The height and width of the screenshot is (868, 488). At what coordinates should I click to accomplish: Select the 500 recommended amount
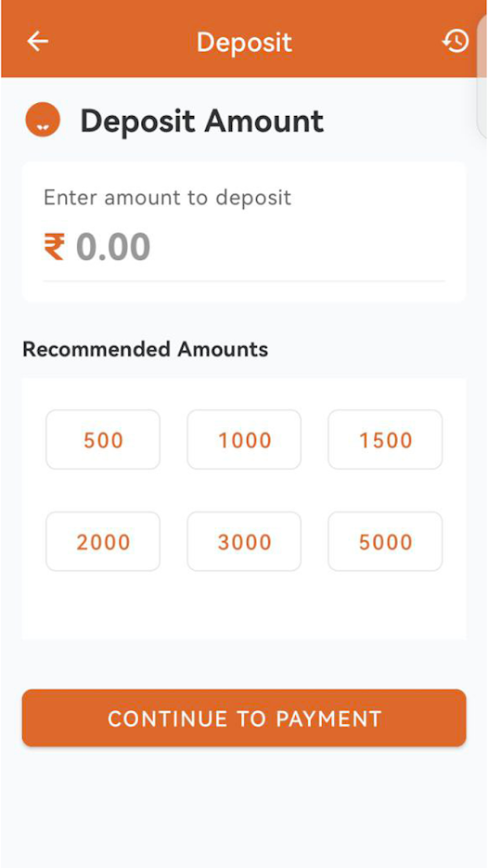click(x=103, y=439)
